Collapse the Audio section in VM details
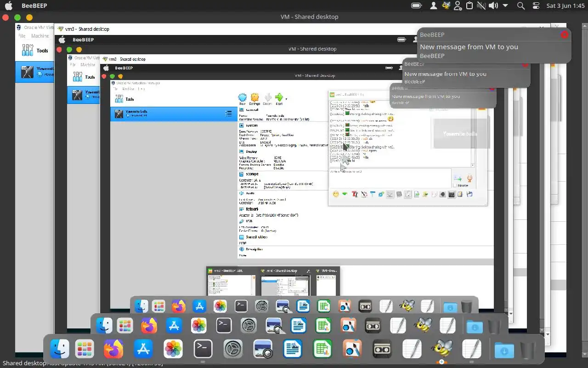588x368 pixels. tap(250, 193)
